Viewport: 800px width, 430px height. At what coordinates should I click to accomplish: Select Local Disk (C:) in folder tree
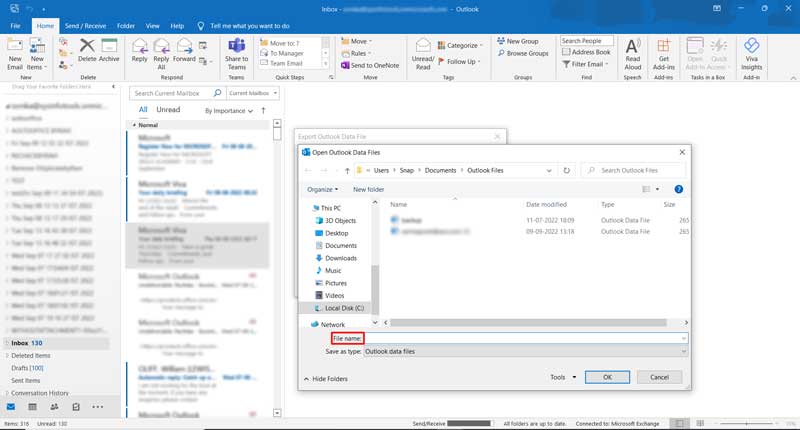[339, 308]
